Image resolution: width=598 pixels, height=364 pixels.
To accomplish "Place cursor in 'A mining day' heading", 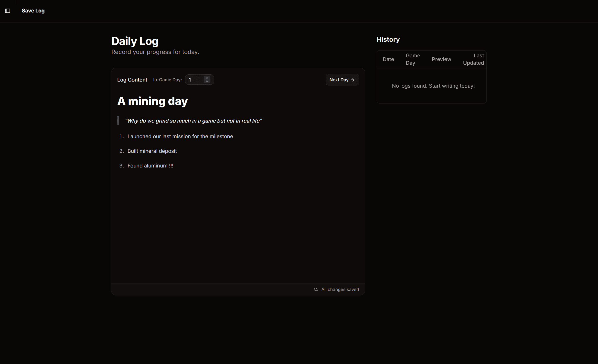I will (152, 101).
